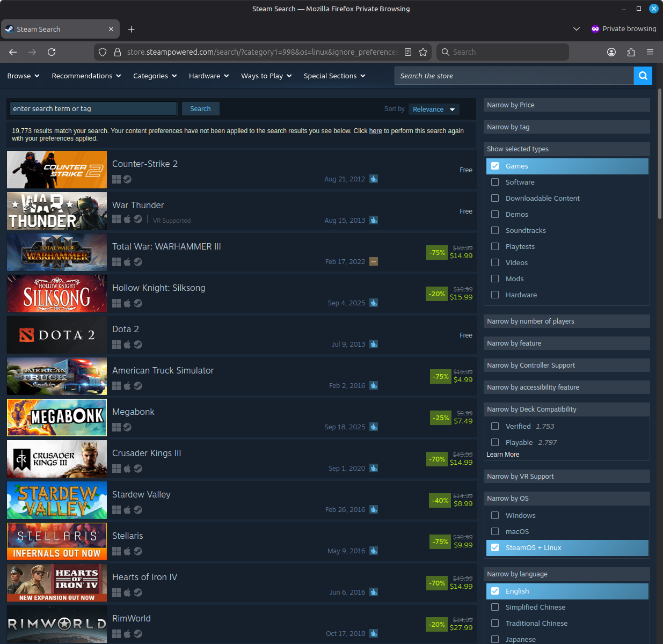663x644 pixels.
Task: Click the blue Search button
Action: coord(200,108)
